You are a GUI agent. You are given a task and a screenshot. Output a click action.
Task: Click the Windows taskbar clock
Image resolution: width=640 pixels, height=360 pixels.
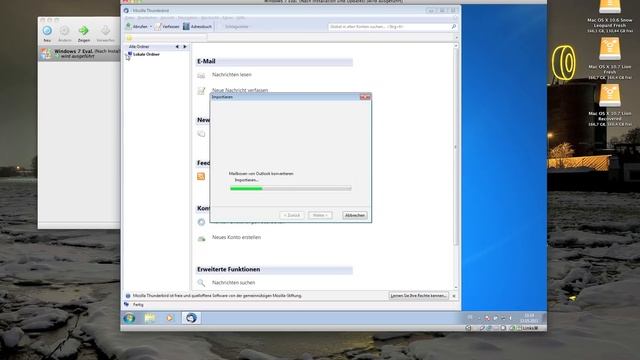click(529, 318)
